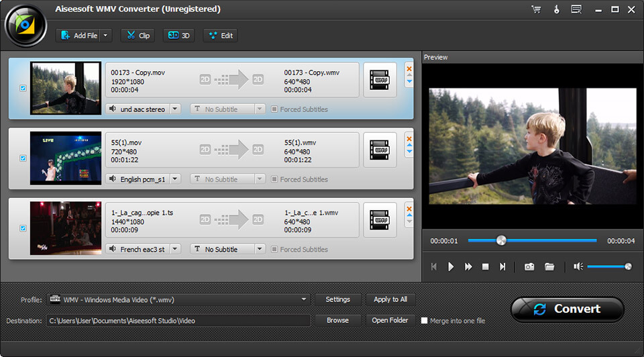The image size is (644, 357).
Task: Click the Browse destination button
Action: point(337,320)
